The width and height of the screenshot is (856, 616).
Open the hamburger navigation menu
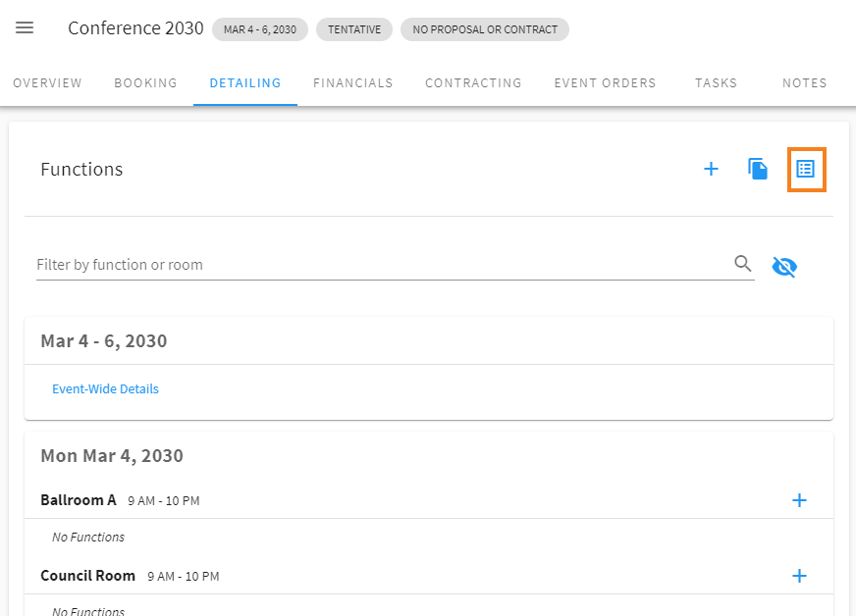(25, 27)
